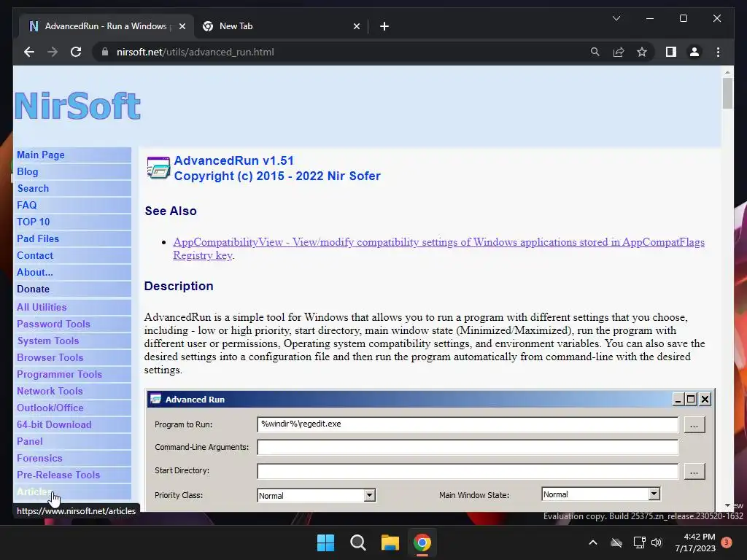
Task: Open the tab search chevron
Action: [616, 18]
